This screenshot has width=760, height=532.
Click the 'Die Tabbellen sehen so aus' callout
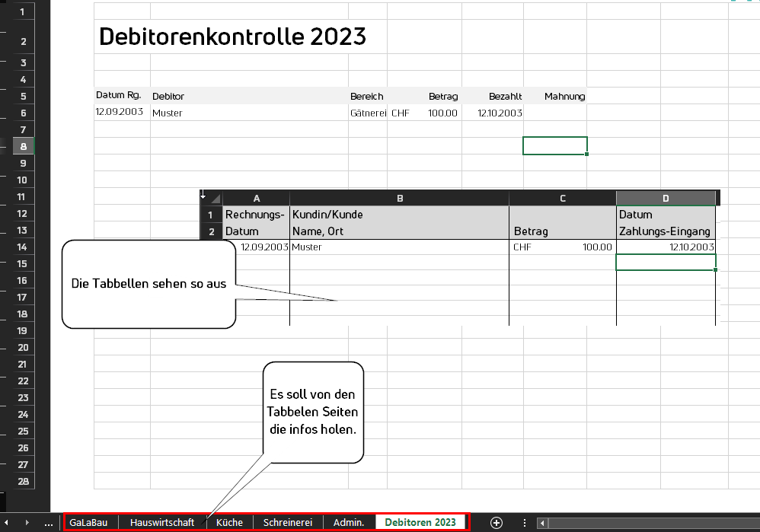[148, 284]
